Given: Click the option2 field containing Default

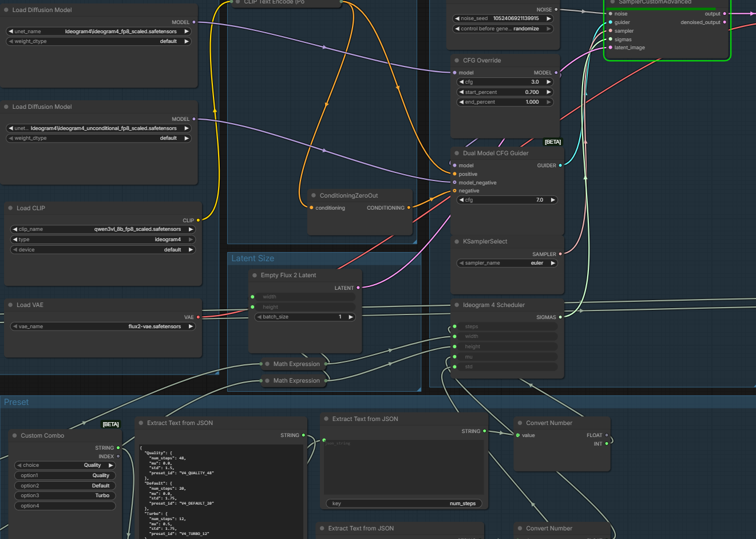Looking at the screenshot, I should (x=65, y=486).
